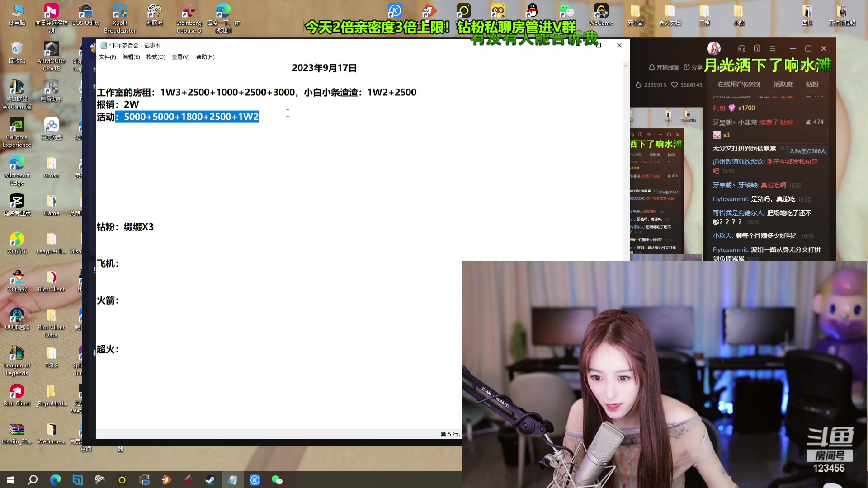
Task: Open WeChat from the taskbar
Action: pyautogui.click(x=277, y=480)
